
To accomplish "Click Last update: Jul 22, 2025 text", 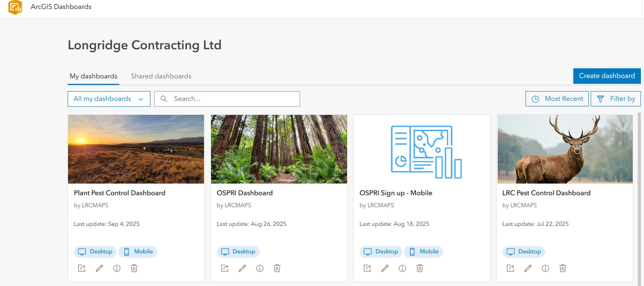I will pyautogui.click(x=536, y=224).
